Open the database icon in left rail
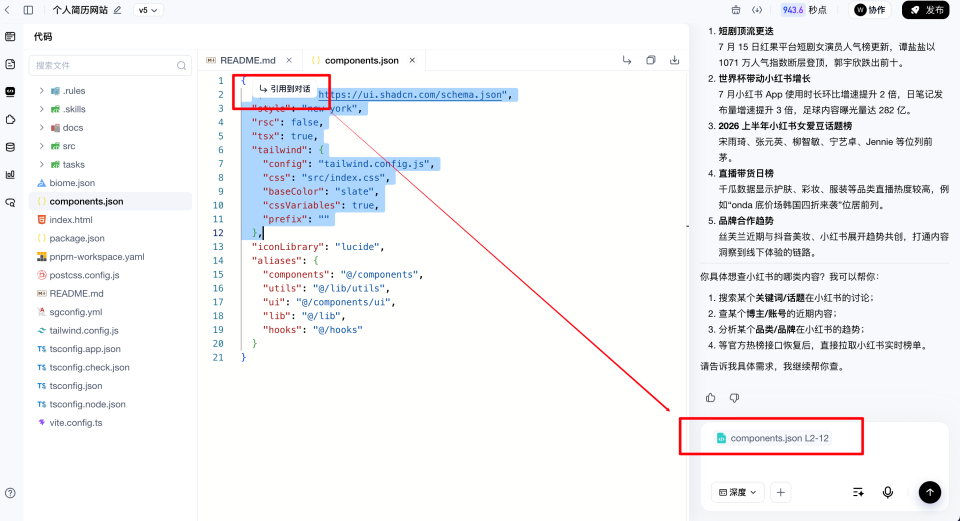The height and width of the screenshot is (521, 960). (x=10, y=147)
